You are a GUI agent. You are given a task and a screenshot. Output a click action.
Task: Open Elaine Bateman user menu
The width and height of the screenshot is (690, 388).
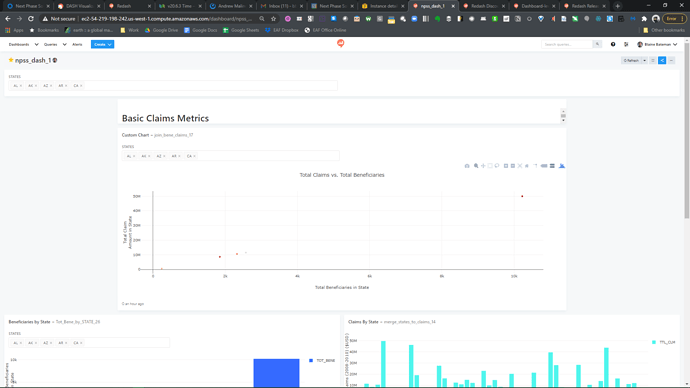[657, 44]
